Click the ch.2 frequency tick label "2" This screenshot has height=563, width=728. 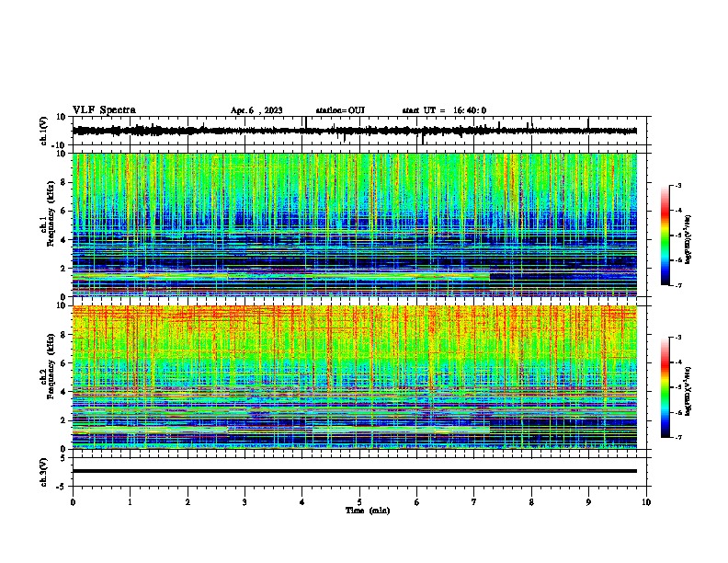pyautogui.click(x=63, y=420)
